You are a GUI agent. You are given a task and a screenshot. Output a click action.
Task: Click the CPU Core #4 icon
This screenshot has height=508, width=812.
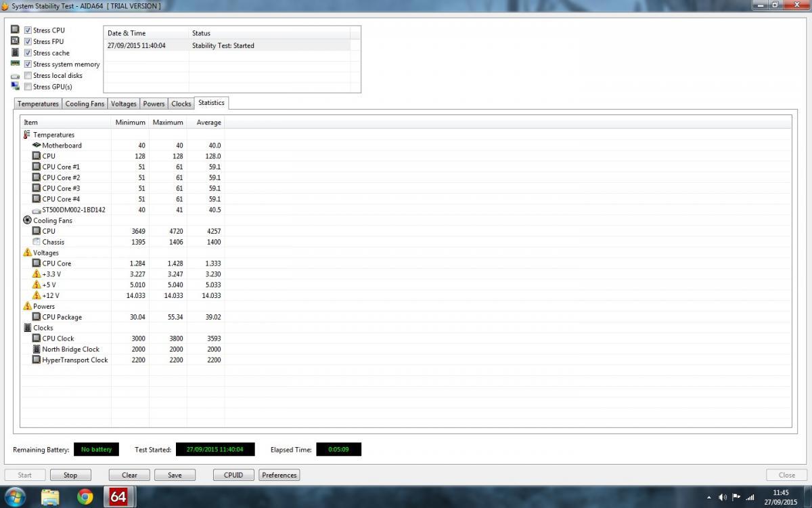(37, 199)
